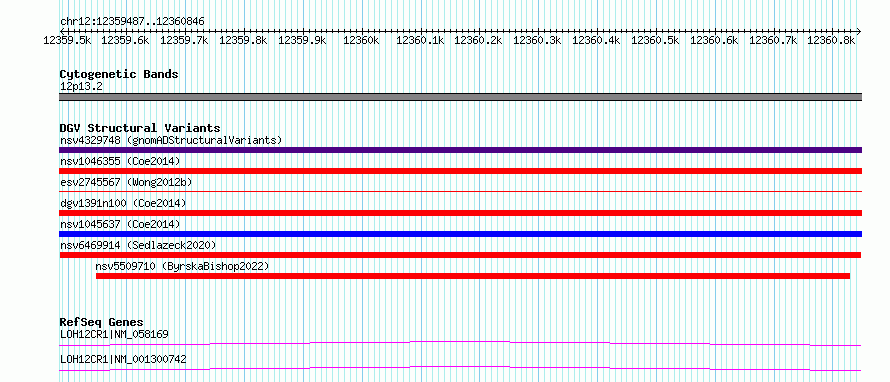Click the blue nsv1045637 variant bar
Image resolution: width=890 pixels, height=382 pixels.
(460, 234)
